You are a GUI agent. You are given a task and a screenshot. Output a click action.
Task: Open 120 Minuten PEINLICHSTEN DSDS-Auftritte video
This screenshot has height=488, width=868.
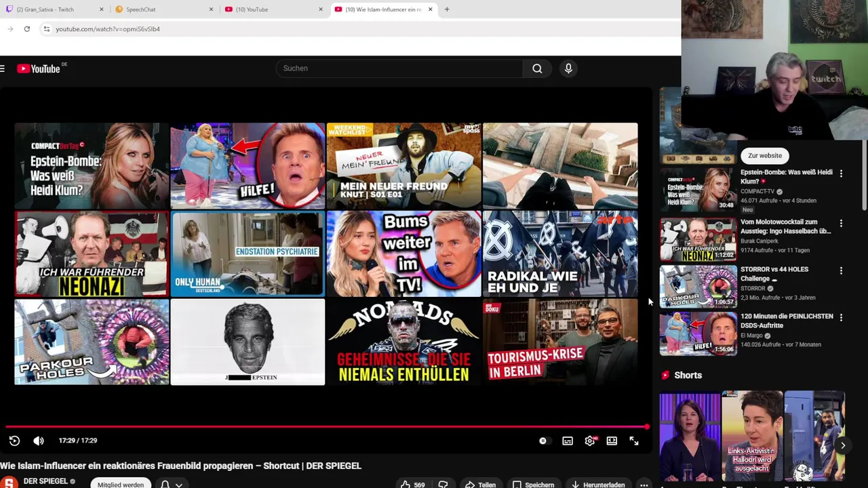click(x=787, y=321)
